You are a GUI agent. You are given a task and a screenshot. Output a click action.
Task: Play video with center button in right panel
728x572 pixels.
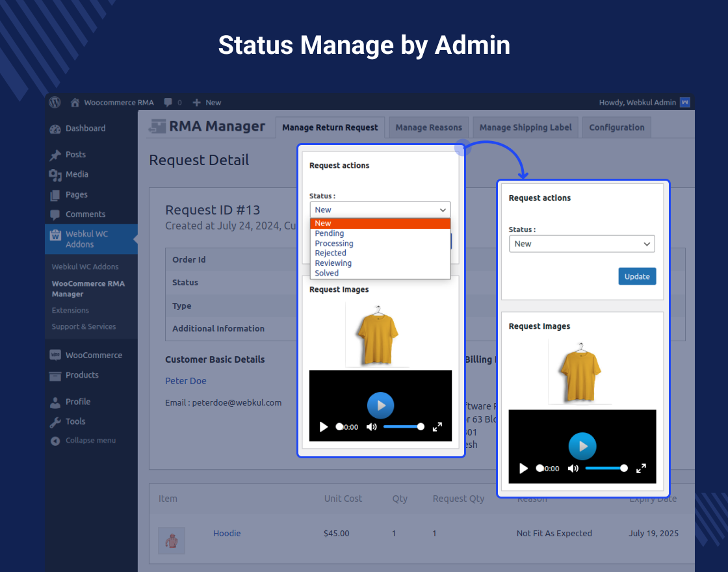582,446
